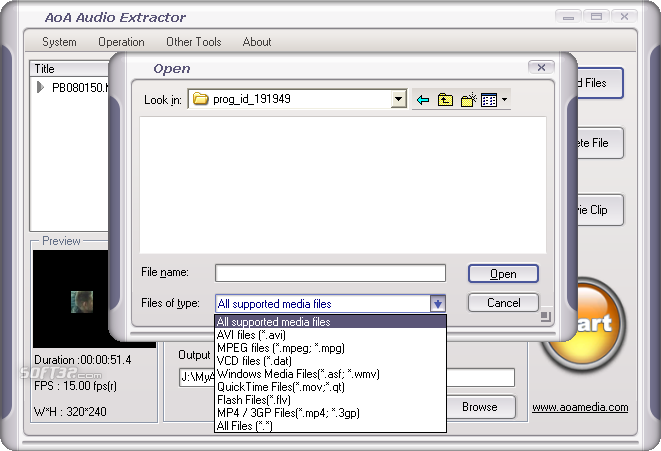Choose All supported media files option
This screenshot has width=661, height=451.
click(x=330, y=322)
